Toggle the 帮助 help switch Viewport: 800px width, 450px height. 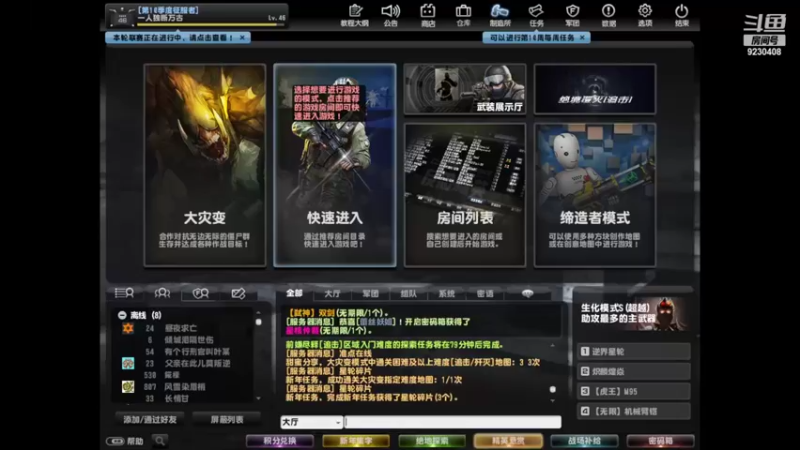[115, 441]
